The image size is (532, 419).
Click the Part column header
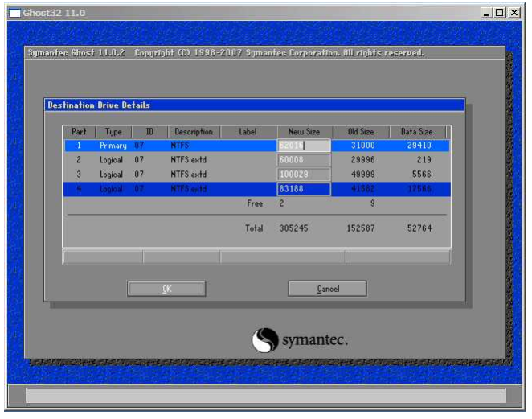pyautogui.click(x=79, y=131)
